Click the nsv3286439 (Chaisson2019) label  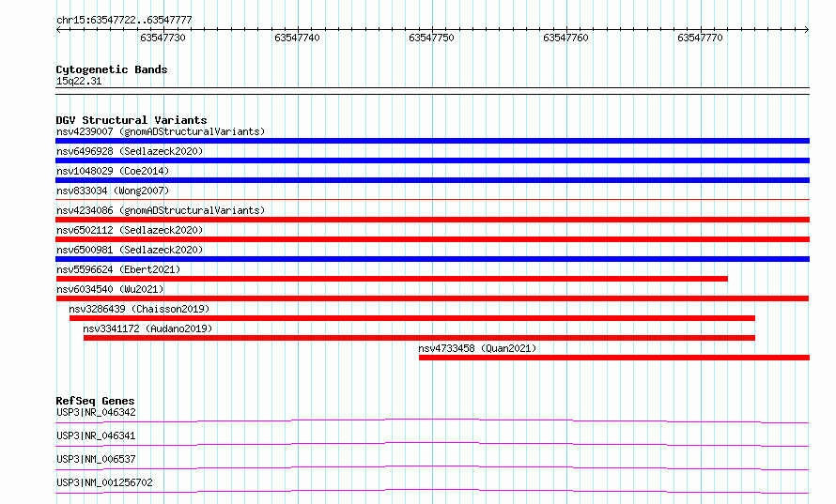139,309
